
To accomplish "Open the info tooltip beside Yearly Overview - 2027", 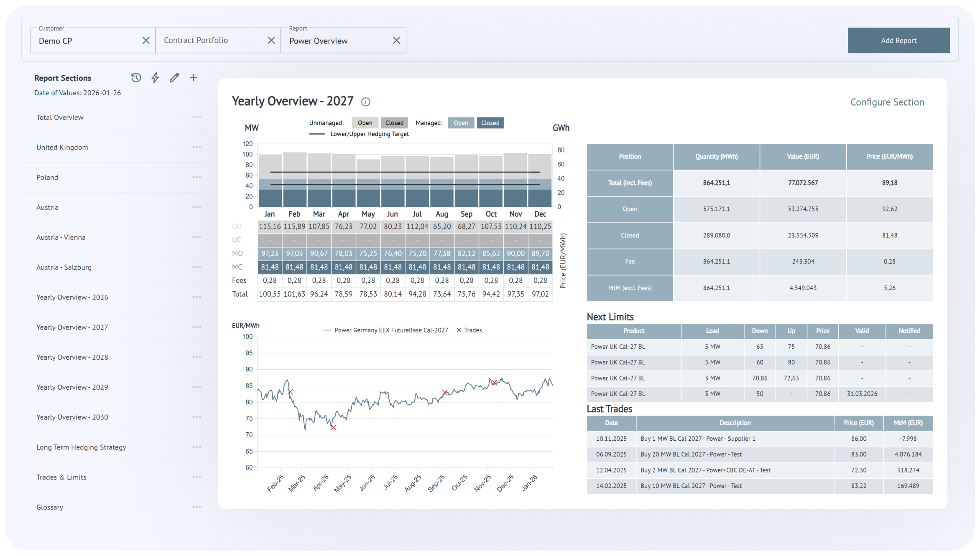I will [366, 102].
